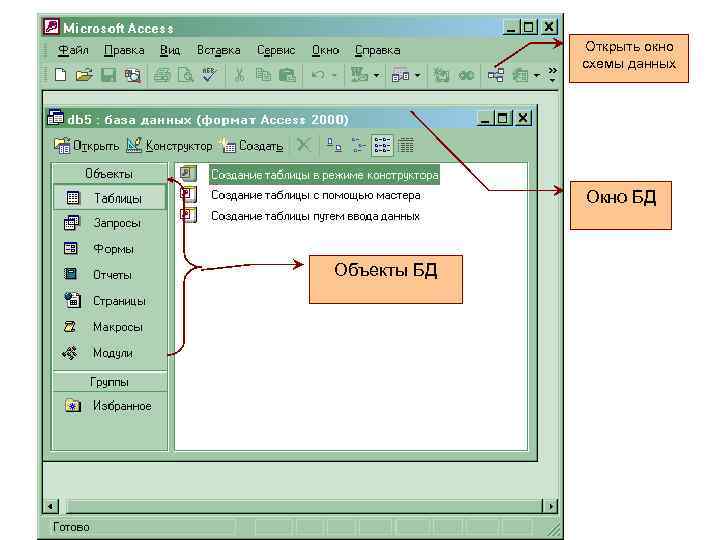Switch to Large Icons view
The height and width of the screenshot is (540, 720).
(x=334, y=146)
